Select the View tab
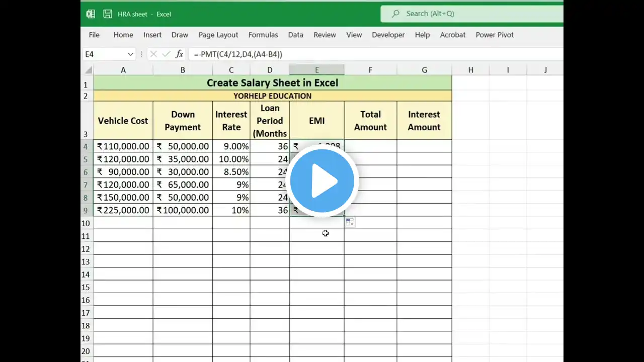 click(354, 35)
